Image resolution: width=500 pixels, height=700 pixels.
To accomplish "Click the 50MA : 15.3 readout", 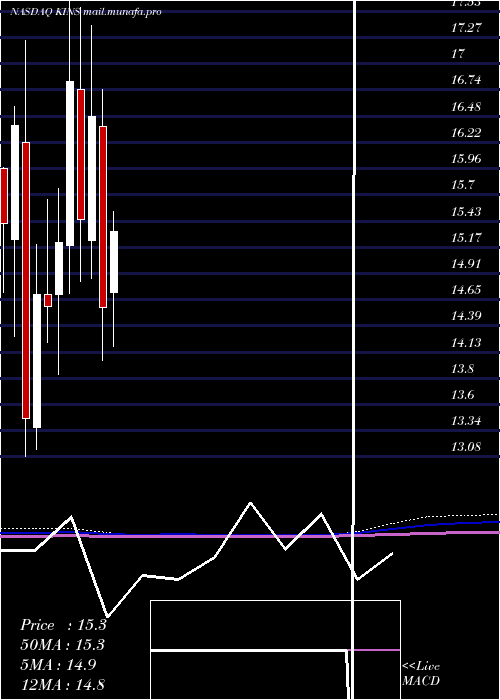I will tap(62, 645).
